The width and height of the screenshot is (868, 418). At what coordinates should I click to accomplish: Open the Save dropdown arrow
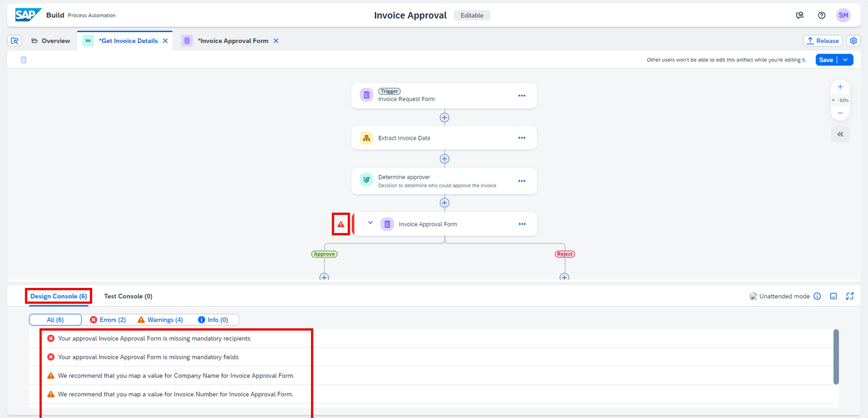[x=846, y=60]
